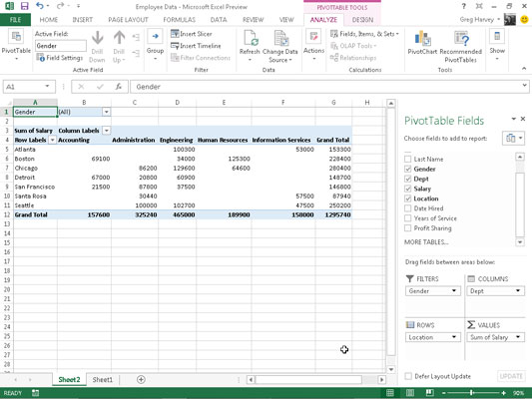Click the Drill Up arrow

coord(119,47)
